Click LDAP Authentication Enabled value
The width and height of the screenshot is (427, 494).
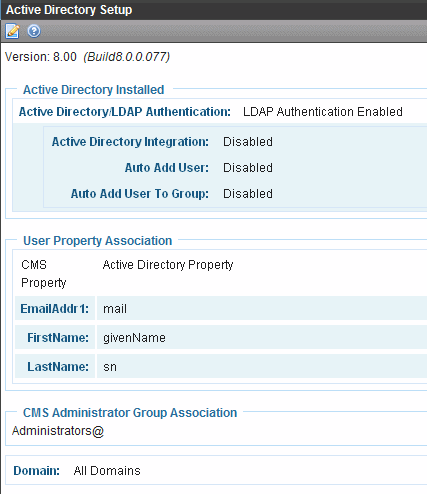tap(323, 112)
